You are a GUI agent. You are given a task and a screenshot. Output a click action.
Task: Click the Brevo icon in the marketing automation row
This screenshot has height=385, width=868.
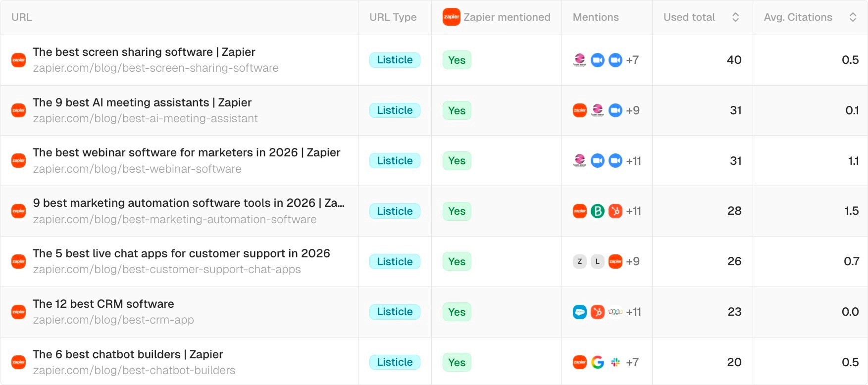coord(598,211)
